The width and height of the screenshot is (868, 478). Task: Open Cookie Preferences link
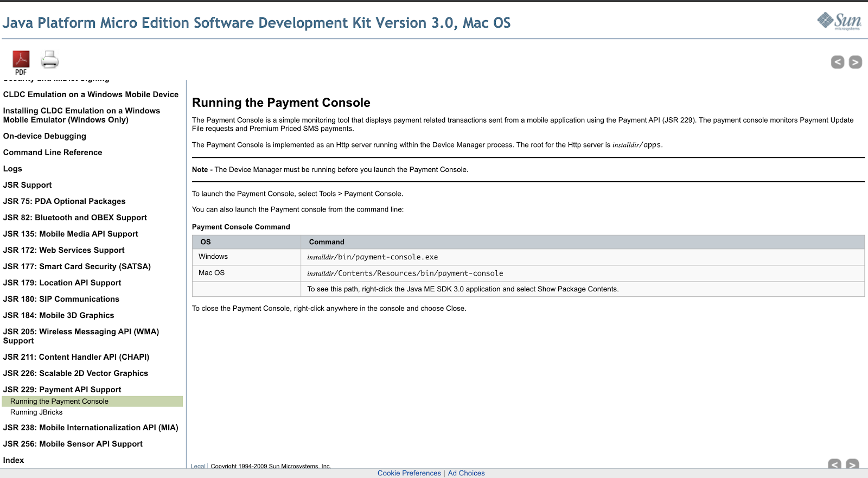(x=409, y=473)
